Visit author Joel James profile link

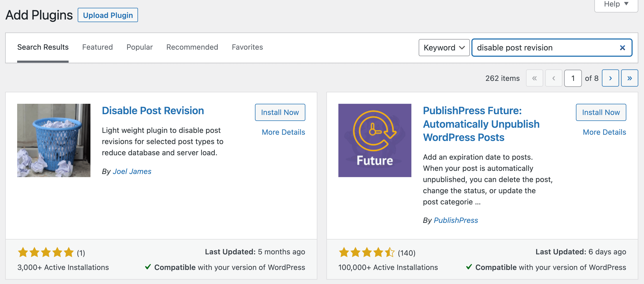[x=132, y=171]
